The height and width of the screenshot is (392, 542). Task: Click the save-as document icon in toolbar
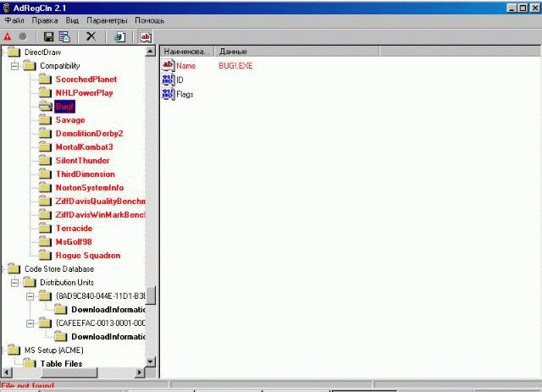(x=64, y=36)
